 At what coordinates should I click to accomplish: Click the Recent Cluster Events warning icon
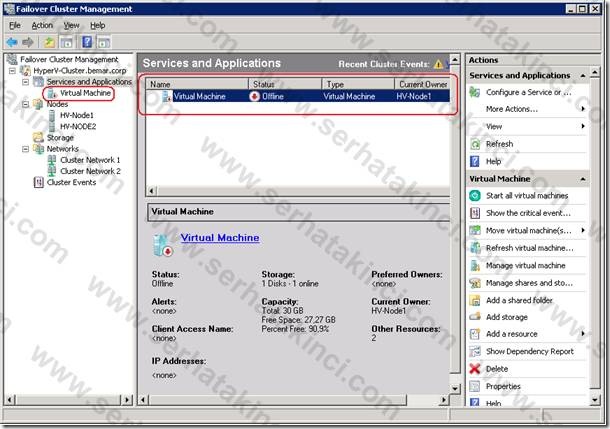tap(438, 64)
